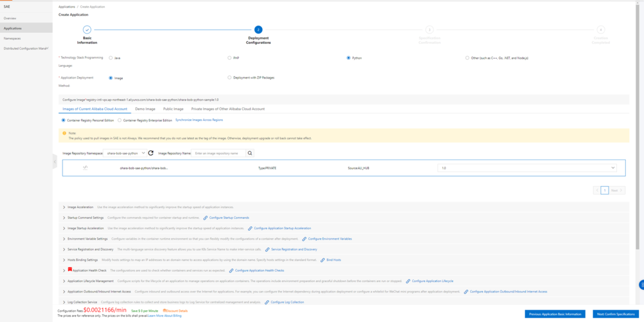Screen dimensions: 644x322
Task: Open the Synchronize Images Across Regions link
Action: pyautogui.click(x=199, y=120)
